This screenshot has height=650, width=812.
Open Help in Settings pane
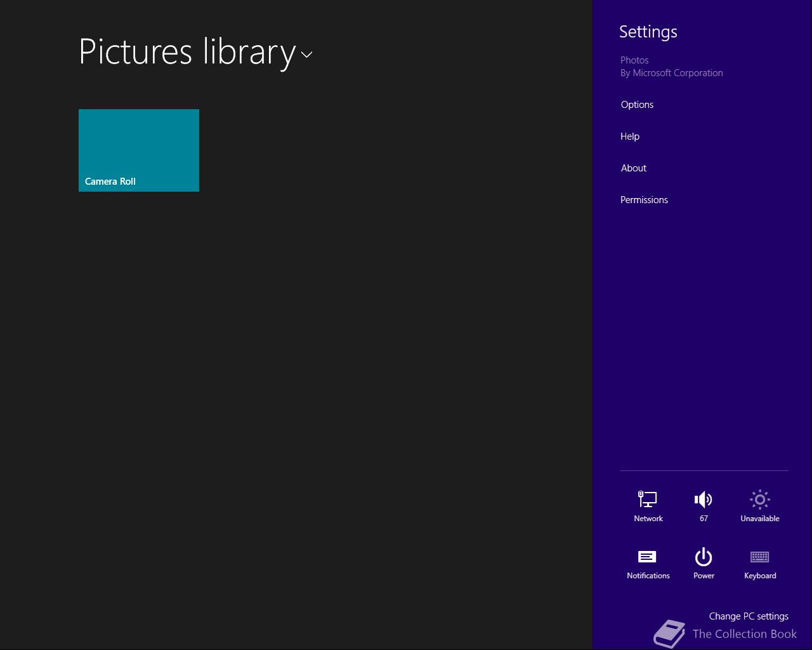pos(630,136)
